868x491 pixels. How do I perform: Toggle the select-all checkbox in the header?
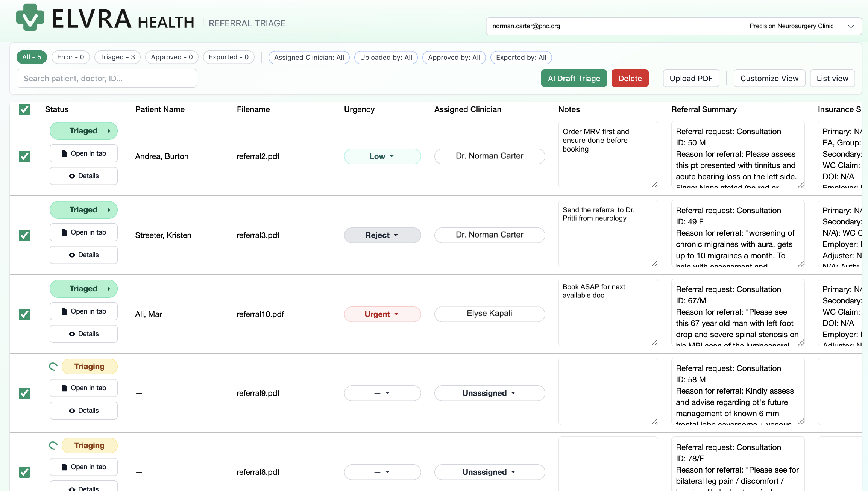24,109
